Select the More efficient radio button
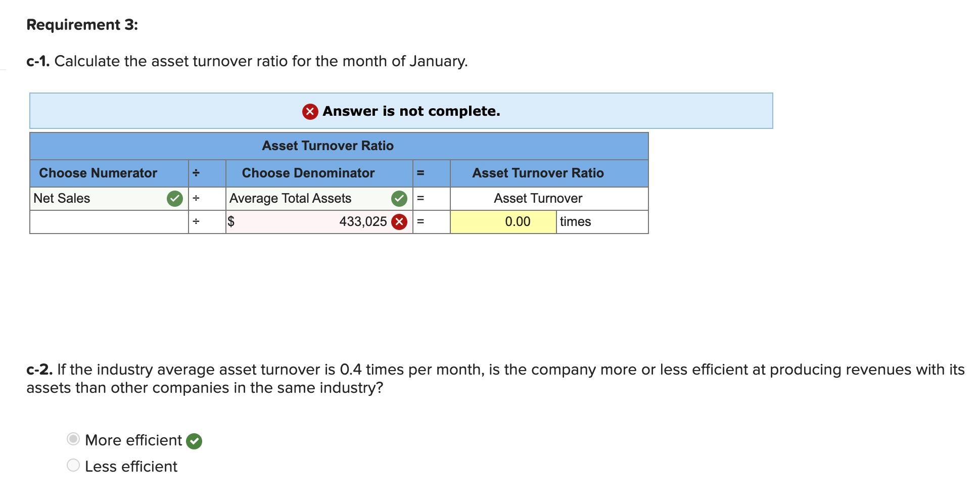 [73, 440]
